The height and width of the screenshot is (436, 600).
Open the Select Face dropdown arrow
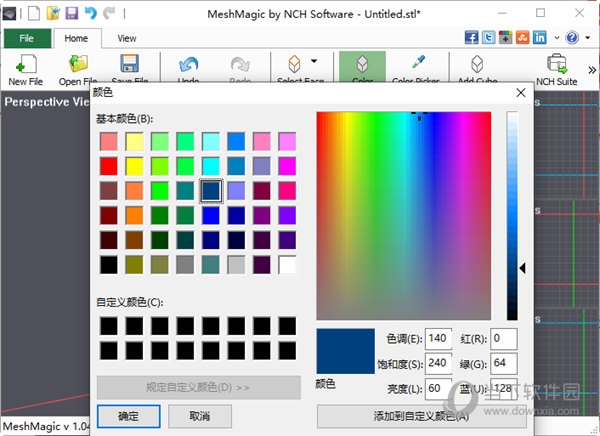(x=314, y=61)
